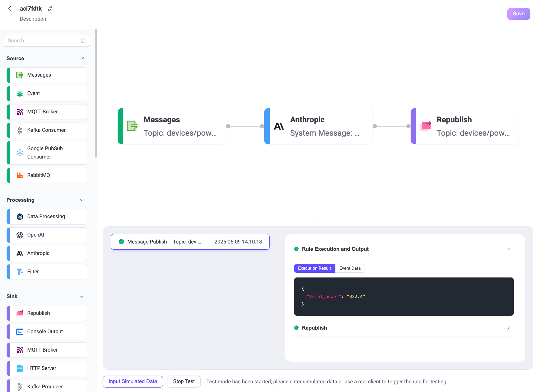Collapse the Processing section
534x392 pixels.
click(x=82, y=200)
